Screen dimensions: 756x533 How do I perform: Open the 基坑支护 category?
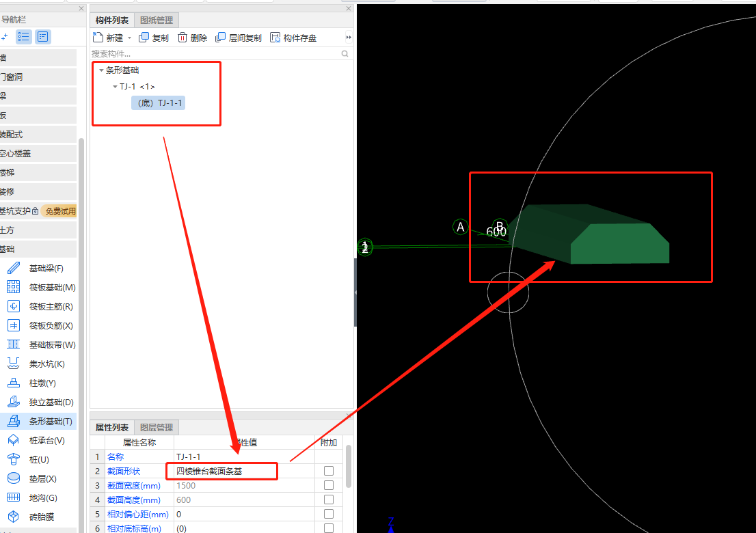[15, 211]
